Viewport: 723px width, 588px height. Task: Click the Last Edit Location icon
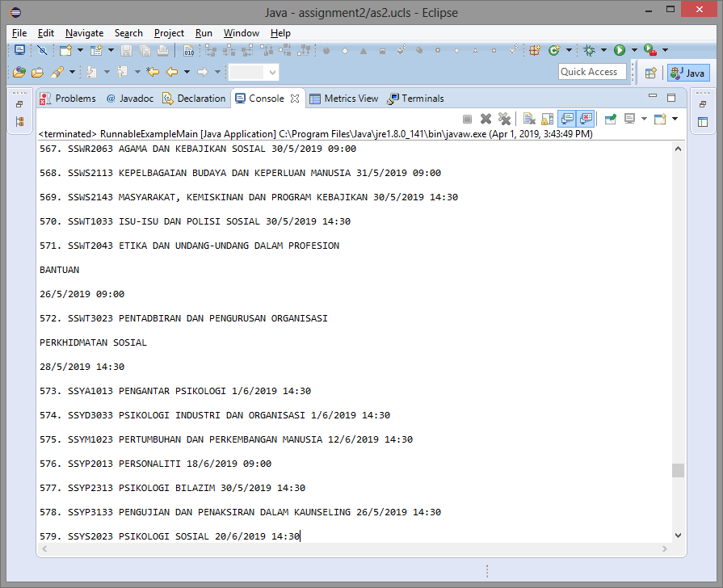153,72
